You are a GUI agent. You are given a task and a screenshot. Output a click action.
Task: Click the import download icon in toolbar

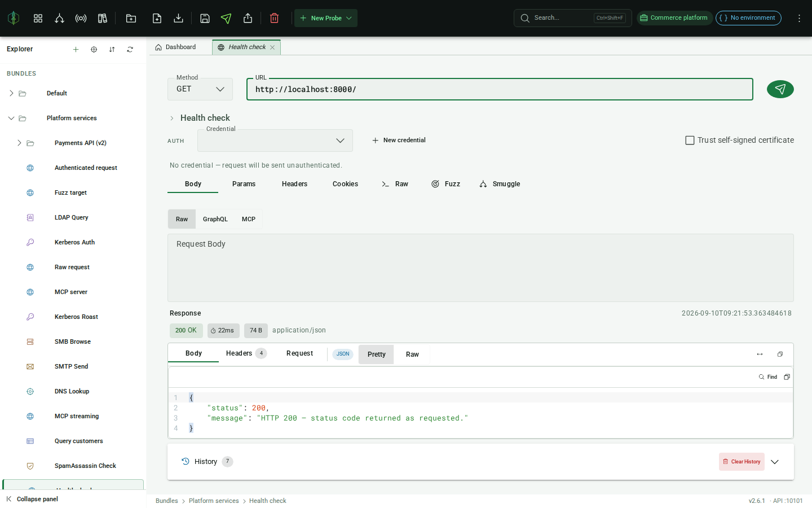coord(178,18)
